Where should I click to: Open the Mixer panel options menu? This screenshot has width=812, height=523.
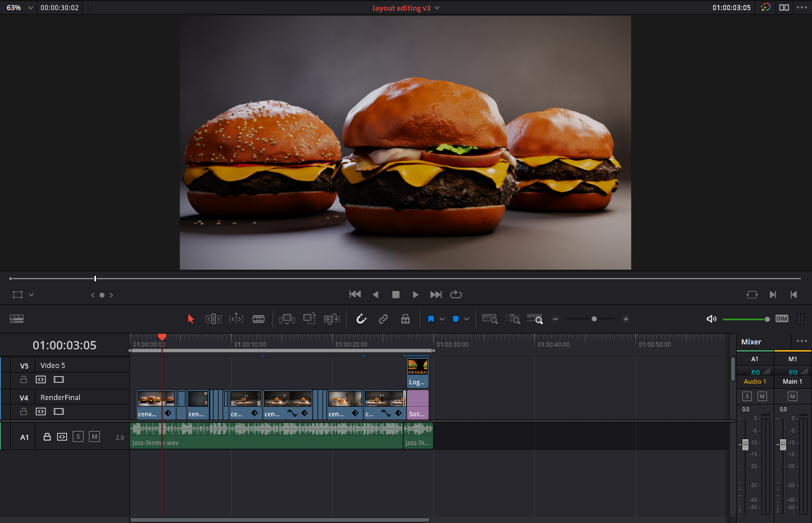coord(801,341)
